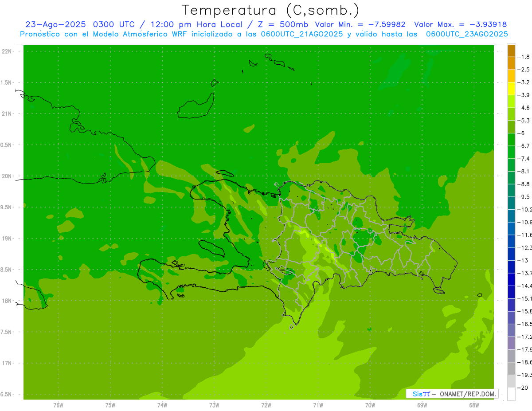
Task: Select '0600UTC_23AGO2025' validity text
Action: coord(467,34)
